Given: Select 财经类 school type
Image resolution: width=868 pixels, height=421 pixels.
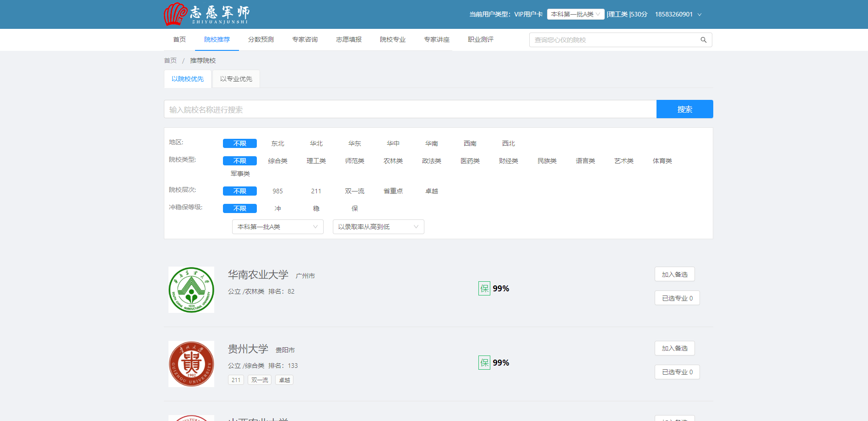Looking at the screenshot, I should coord(509,161).
